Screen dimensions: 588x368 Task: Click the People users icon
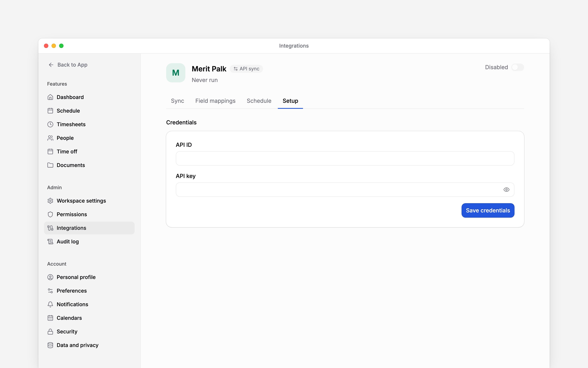pyautogui.click(x=50, y=138)
